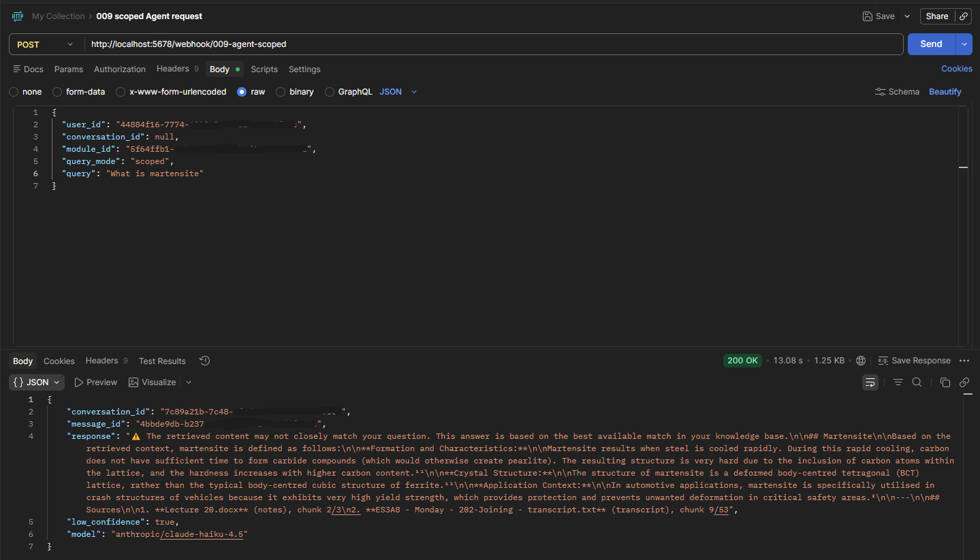Viewport: 980px width, 560px height.
Task: Expand Visualize options chevron
Action: [x=189, y=382]
